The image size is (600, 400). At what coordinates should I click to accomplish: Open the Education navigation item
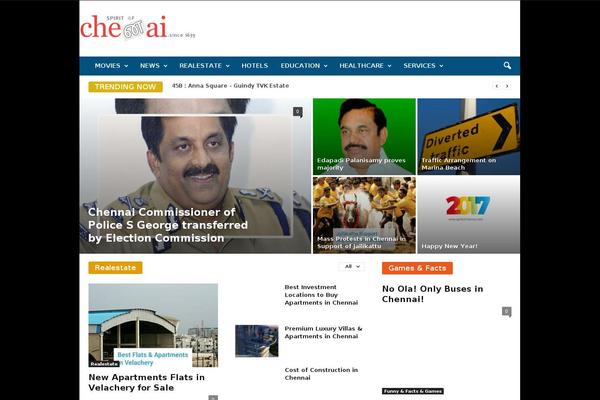coord(300,66)
